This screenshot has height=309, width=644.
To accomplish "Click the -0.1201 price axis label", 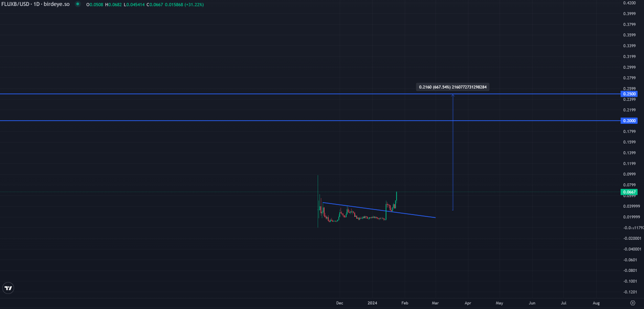I will [x=630, y=292].
